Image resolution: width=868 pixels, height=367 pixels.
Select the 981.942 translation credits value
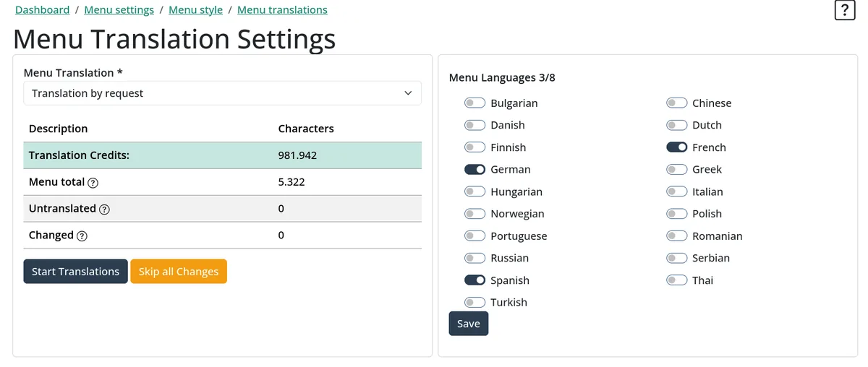(x=297, y=155)
